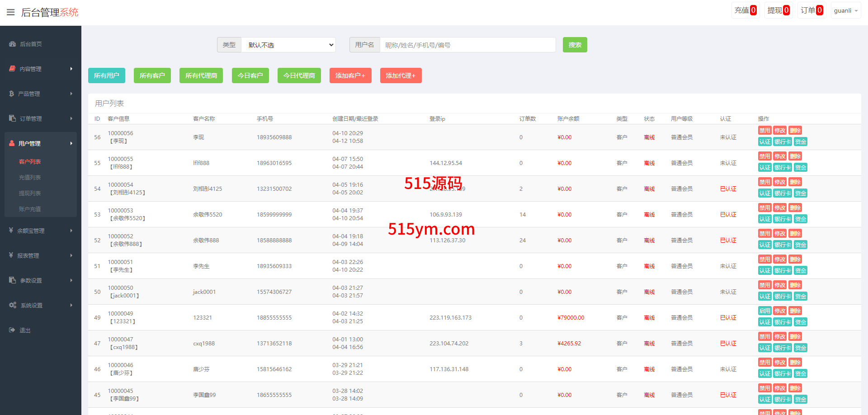868x415 pixels.
Task: Open 提现列表 in the sidebar
Action: [x=30, y=193]
